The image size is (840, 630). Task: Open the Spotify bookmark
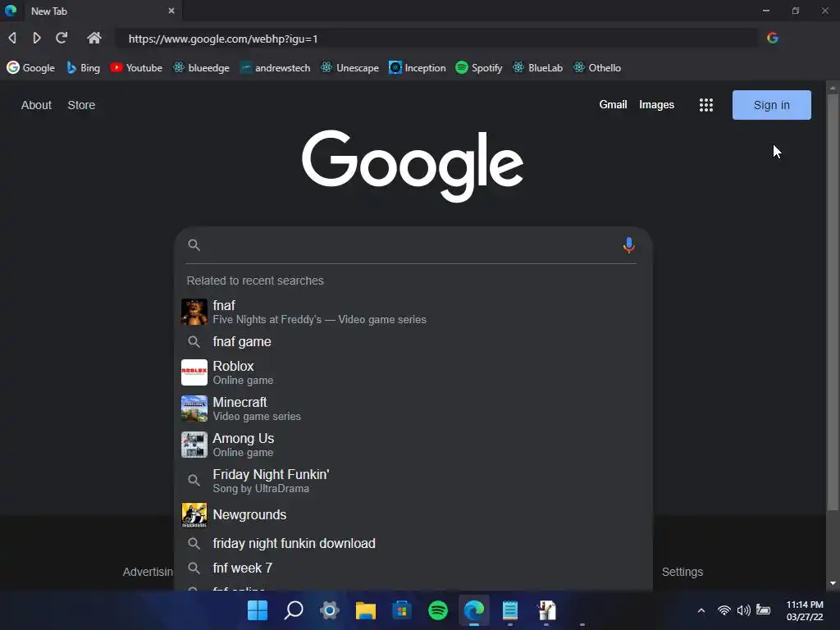pos(479,67)
